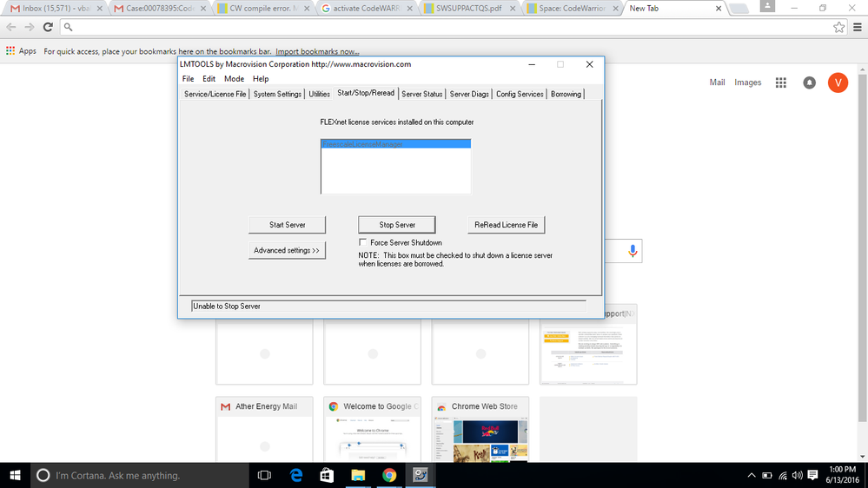Go to Config Services tab
This screenshot has width=868, height=488.
[x=520, y=94]
